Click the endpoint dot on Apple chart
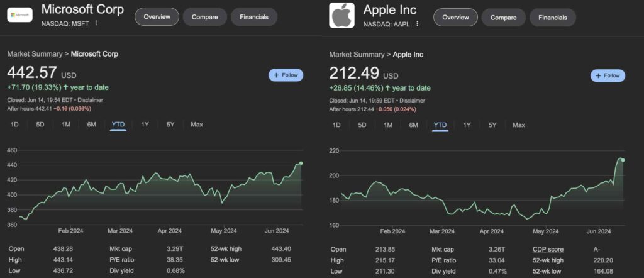The height and width of the screenshot is (278, 644). (623, 160)
